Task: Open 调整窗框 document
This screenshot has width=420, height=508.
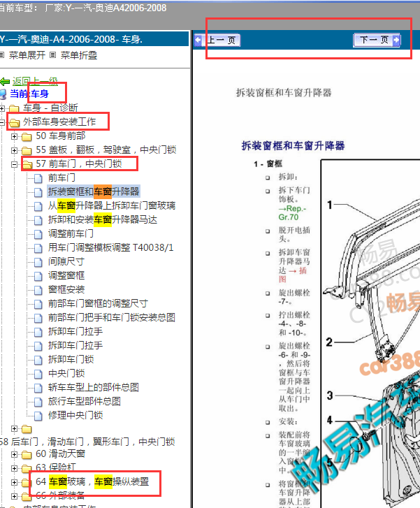Action: pos(66,275)
